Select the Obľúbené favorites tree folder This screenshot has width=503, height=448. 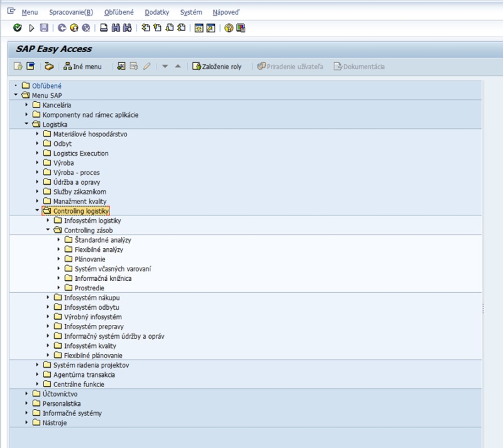[47, 85]
